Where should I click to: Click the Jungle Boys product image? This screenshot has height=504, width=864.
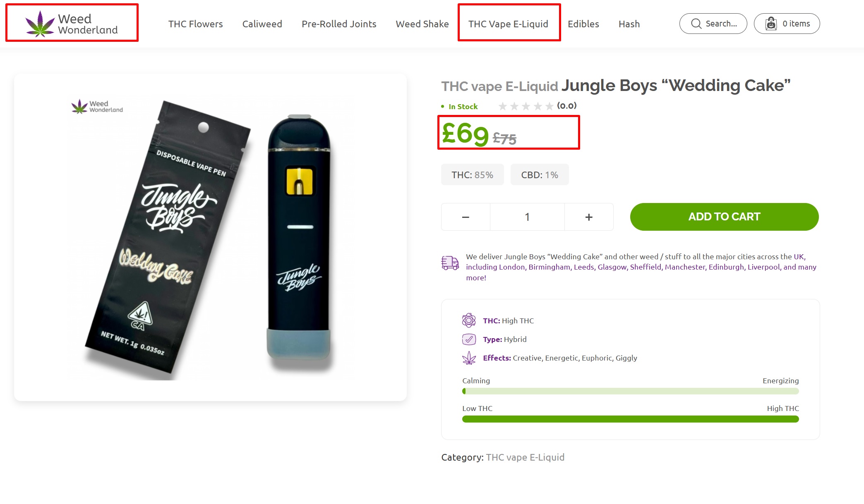(210, 237)
